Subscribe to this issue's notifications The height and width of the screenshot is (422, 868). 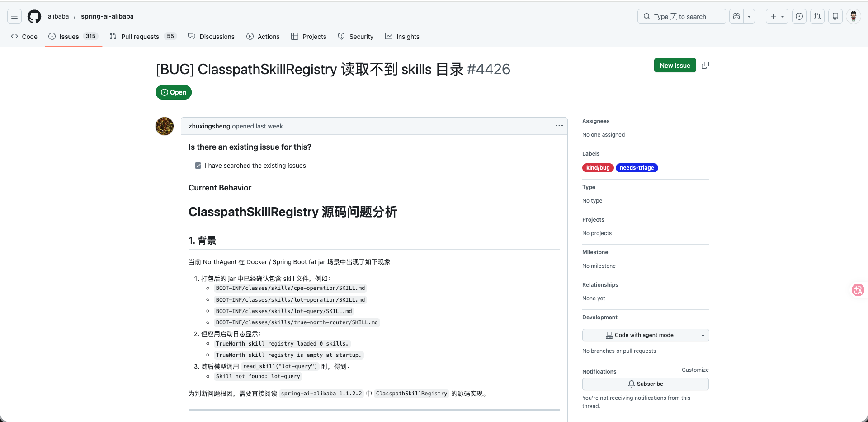[x=645, y=384]
